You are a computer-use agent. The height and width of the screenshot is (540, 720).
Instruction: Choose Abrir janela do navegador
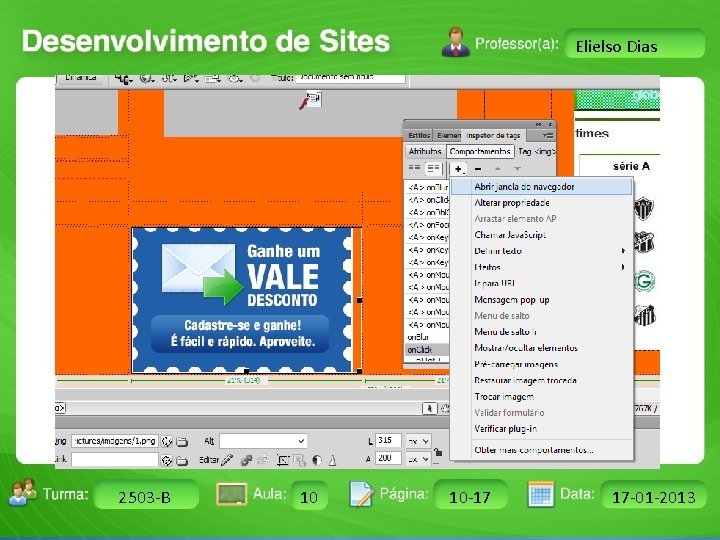coord(541,186)
